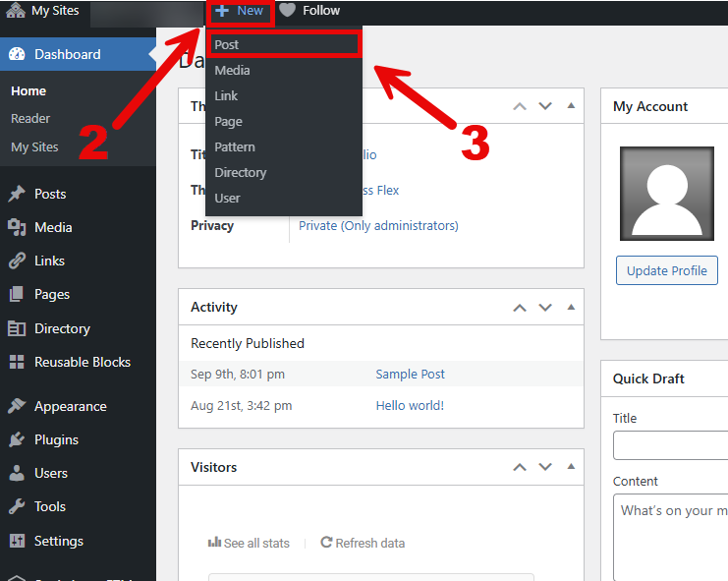Viewport: 728px width, 581px height.
Task: Open the New dropdown in admin bar
Action: coord(241,11)
